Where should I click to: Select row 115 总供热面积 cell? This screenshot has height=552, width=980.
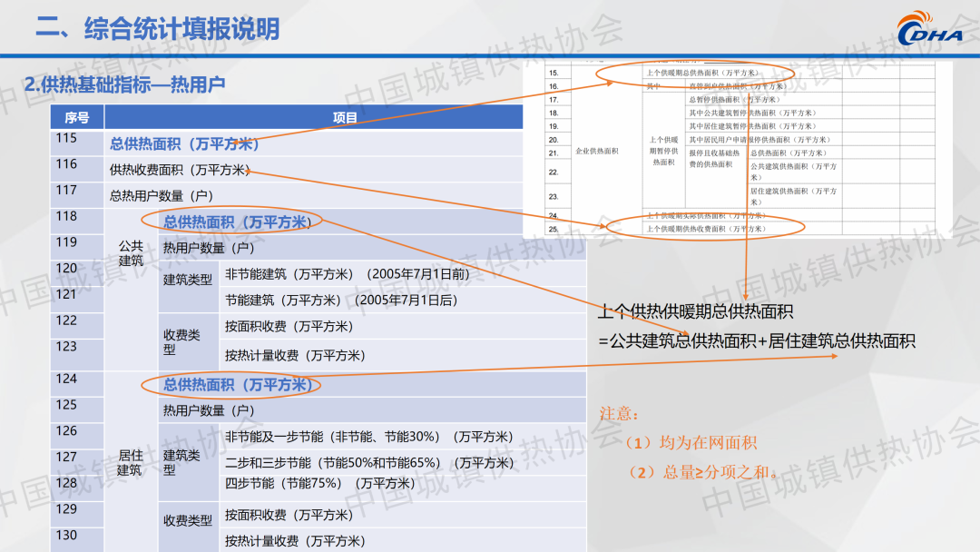click(184, 143)
